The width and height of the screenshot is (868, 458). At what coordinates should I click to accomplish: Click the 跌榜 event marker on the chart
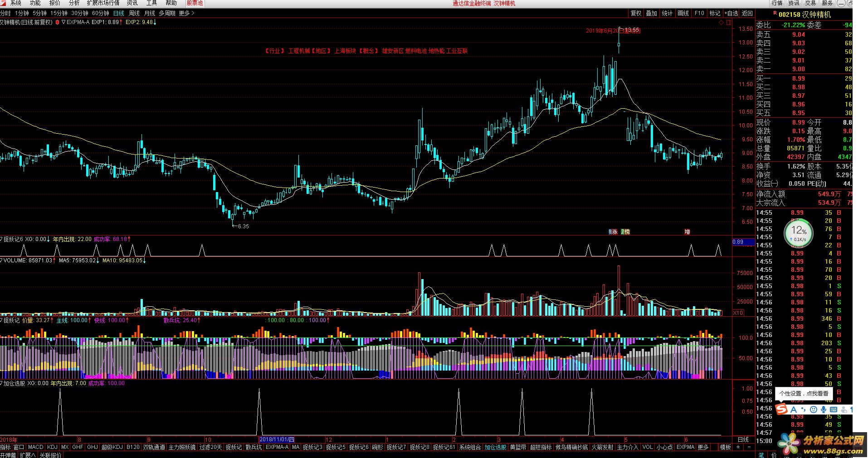pyautogui.click(x=625, y=231)
